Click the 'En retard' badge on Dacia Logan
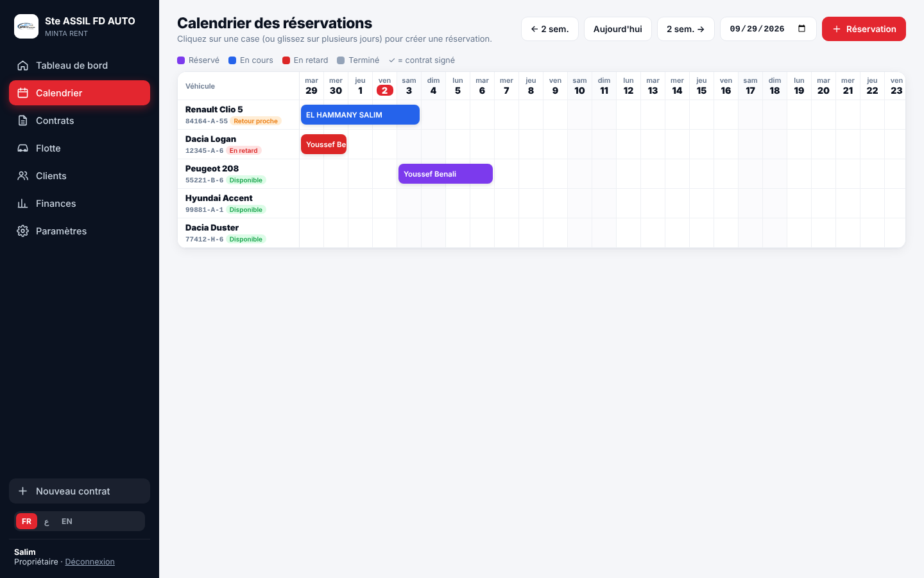The height and width of the screenshot is (578, 924). [244, 151]
